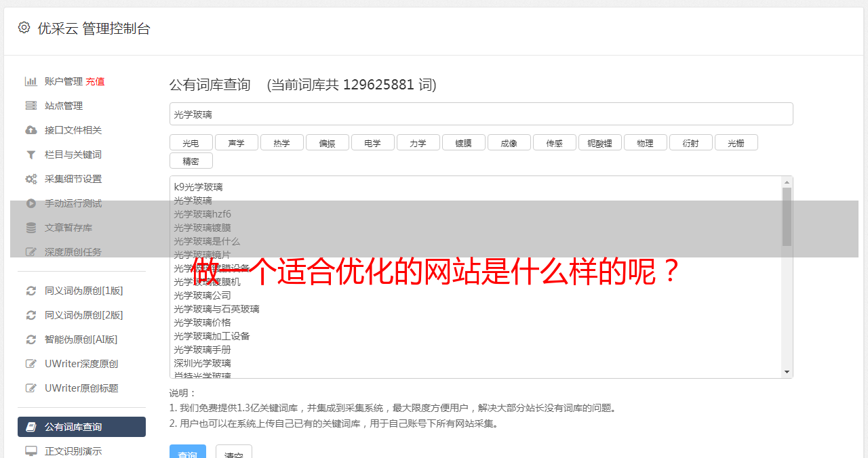Open 账户管理 bar chart icon
The width and height of the screenshot is (868, 458).
pyautogui.click(x=31, y=81)
